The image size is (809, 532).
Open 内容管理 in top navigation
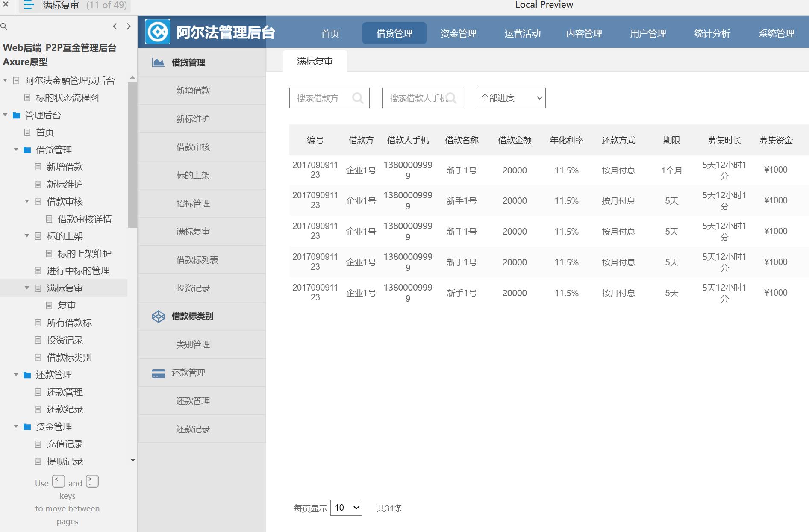(x=584, y=33)
